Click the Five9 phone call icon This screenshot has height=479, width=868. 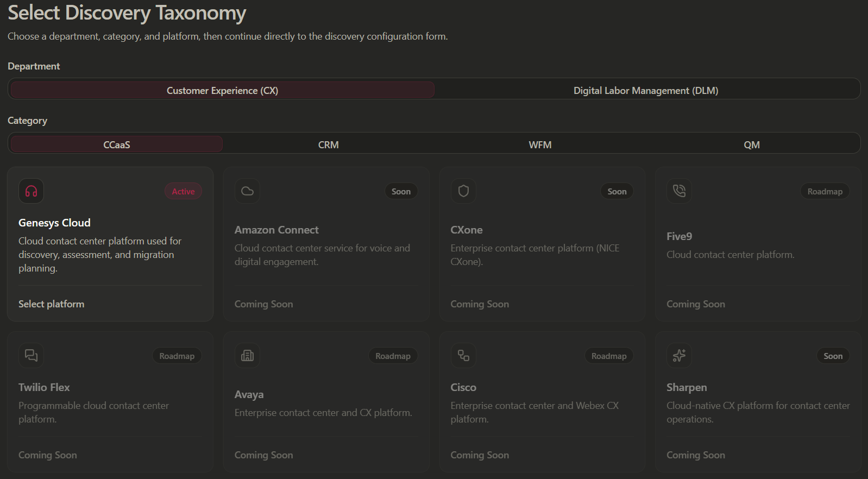(x=679, y=191)
